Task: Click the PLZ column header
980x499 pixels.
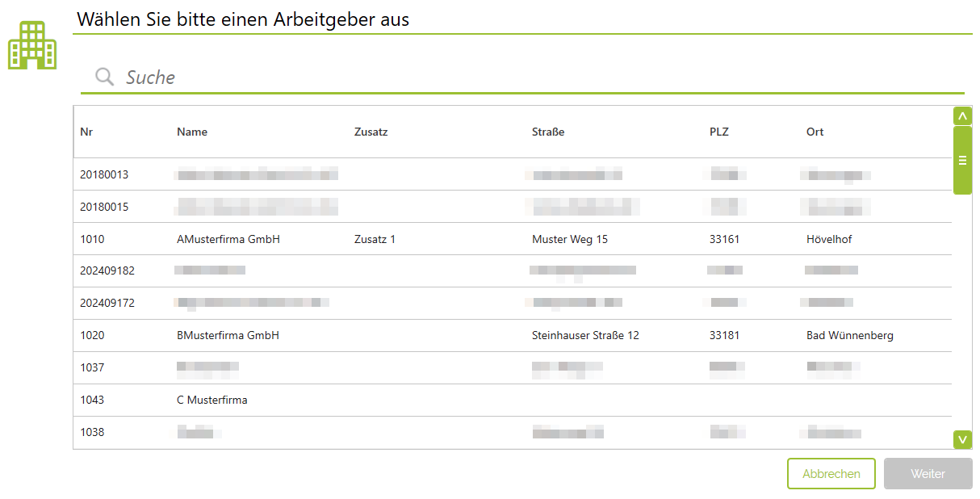Action: tap(718, 132)
